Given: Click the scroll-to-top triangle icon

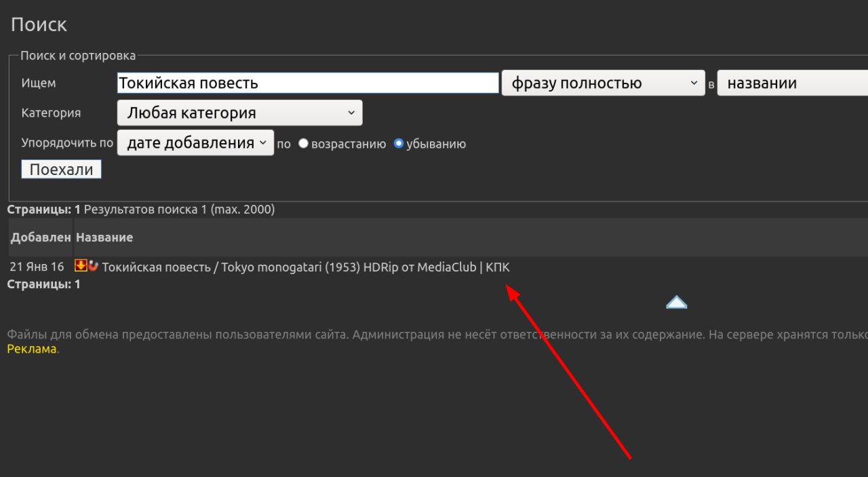Looking at the screenshot, I should click(677, 303).
